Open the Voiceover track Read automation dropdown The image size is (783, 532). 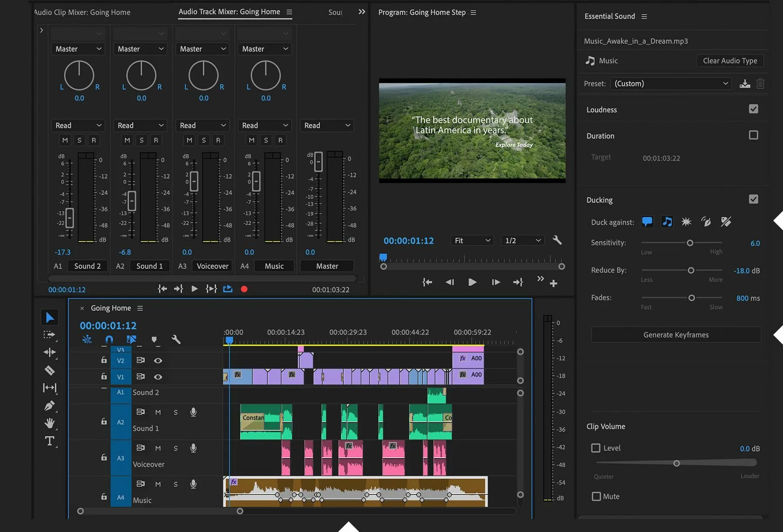click(x=203, y=125)
